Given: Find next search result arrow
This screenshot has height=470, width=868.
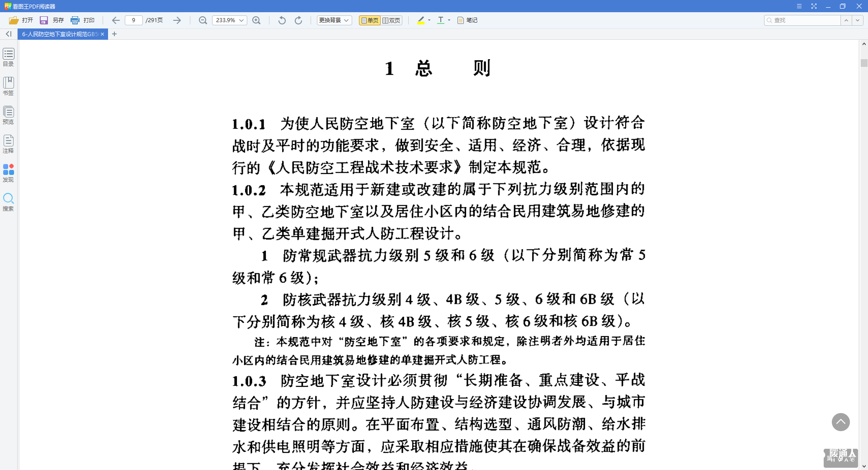Looking at the screenshot, I should [858, 20].
